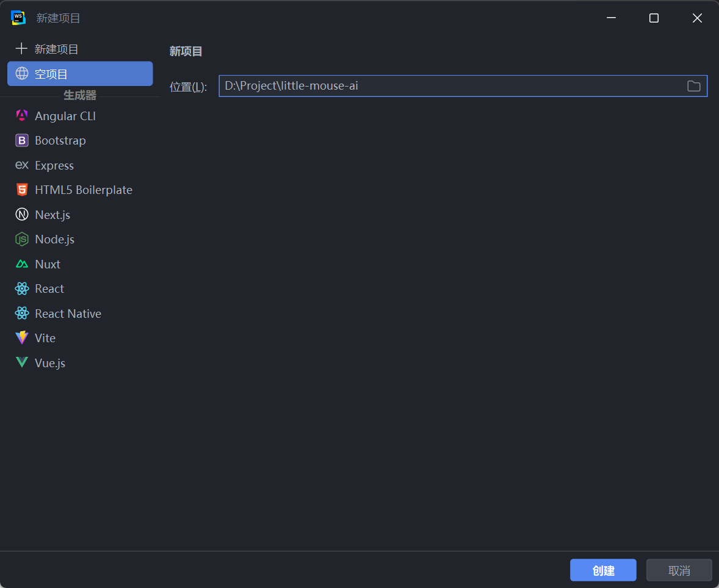Choose Bootstrap generator
Image resolution: width=719 pixels, height=588 pixels.
80,141
